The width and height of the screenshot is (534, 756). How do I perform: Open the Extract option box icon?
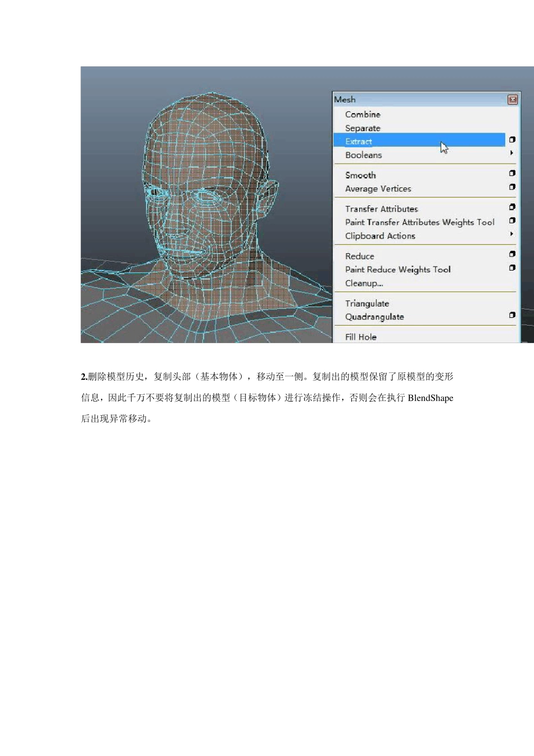click(x=512, y=139)
